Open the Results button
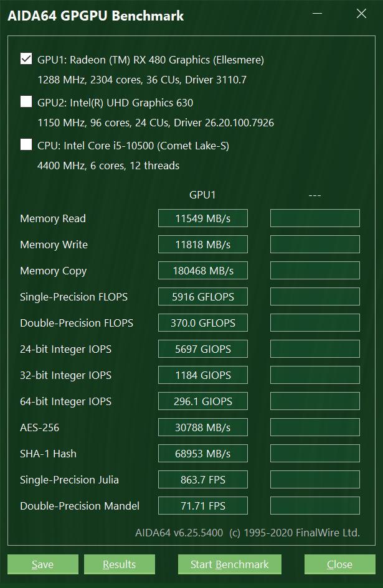Screen dimensions: 383x588 click(x=119, y=564)
